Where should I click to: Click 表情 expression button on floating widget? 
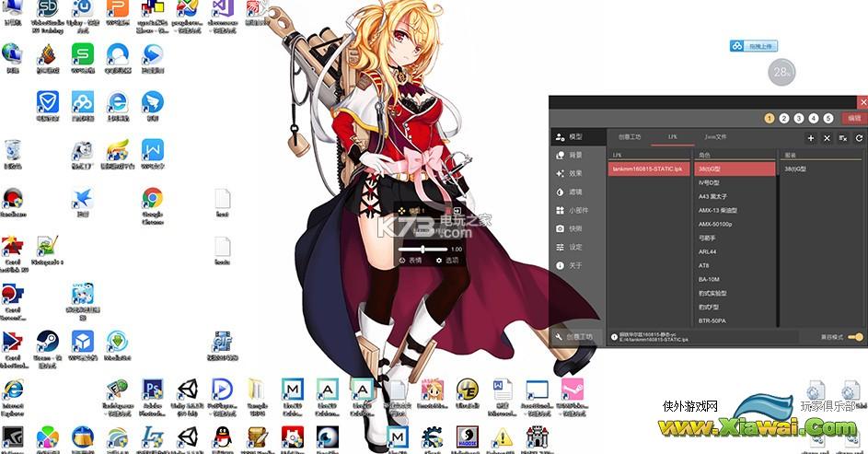tap(411, 261)
